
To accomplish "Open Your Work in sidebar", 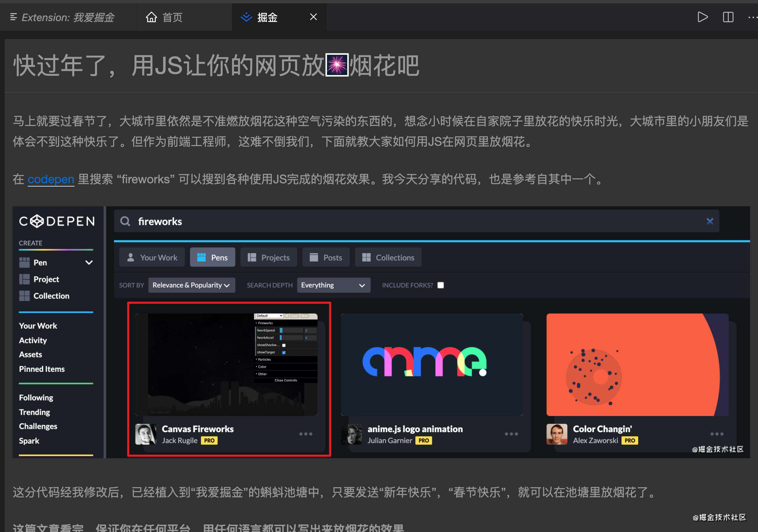I will pyautogui.click(x=38, y=326).
